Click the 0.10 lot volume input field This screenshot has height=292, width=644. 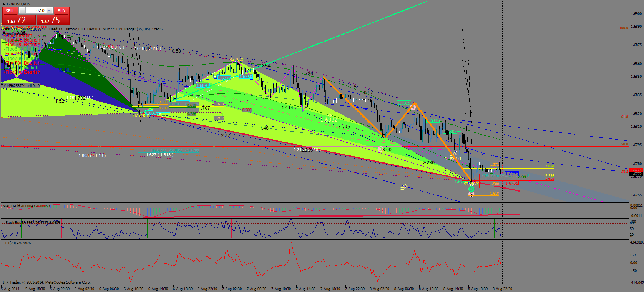coord(35,11)
